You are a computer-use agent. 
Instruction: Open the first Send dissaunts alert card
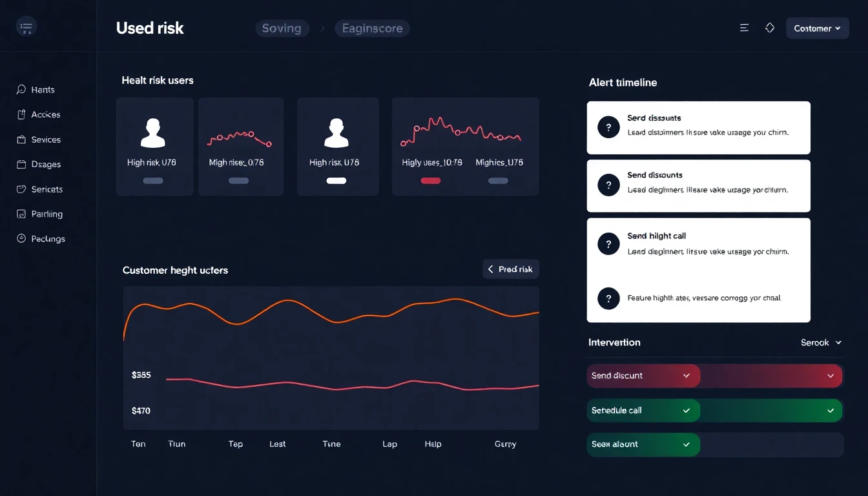tap(698, 127)
